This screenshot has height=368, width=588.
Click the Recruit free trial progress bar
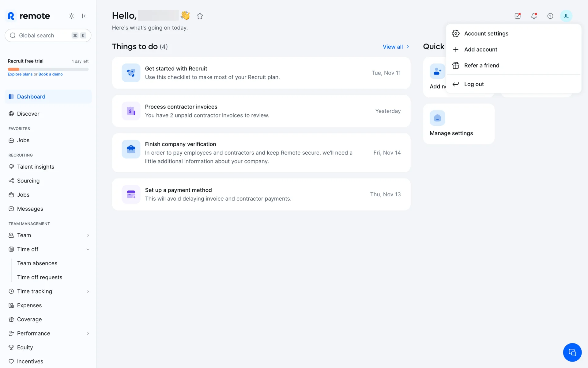tap(48, 69)
